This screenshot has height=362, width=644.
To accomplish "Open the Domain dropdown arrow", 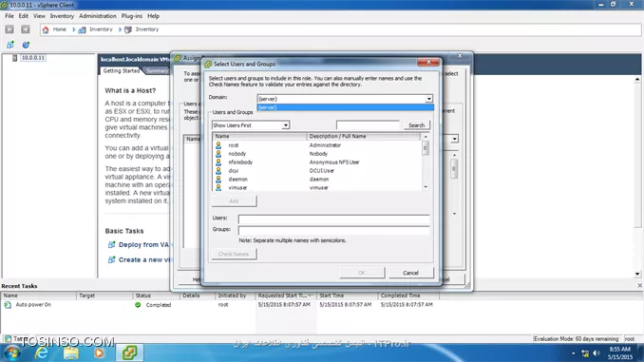I will (428, 99).
